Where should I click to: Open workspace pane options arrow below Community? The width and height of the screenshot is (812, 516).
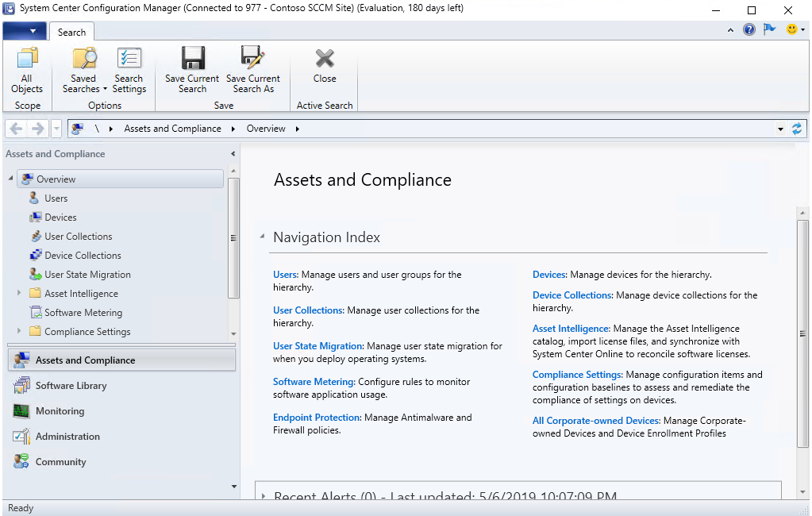234,487
